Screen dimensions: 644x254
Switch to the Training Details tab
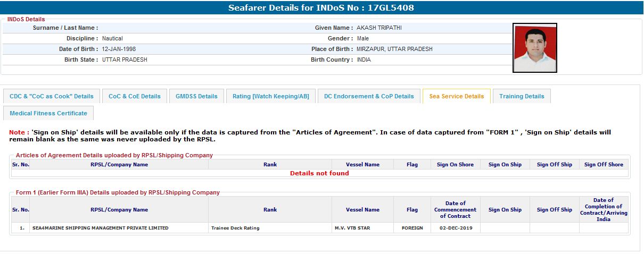tap(522, 96)
